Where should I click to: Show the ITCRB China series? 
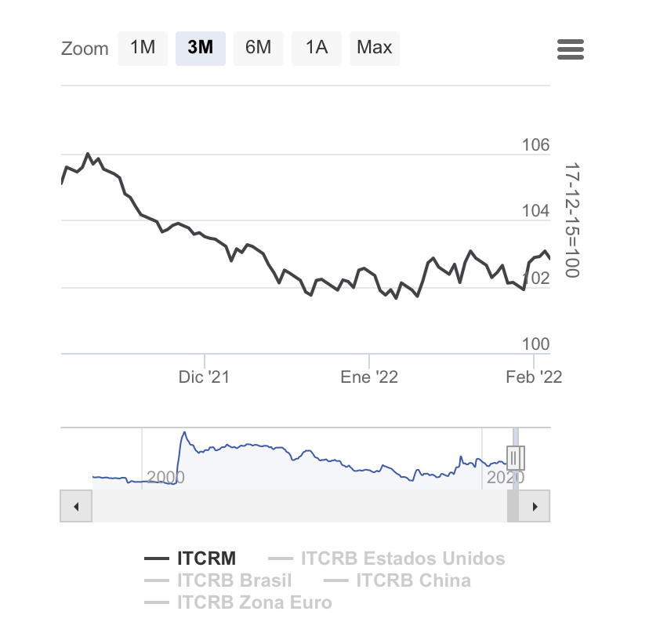(x=414, y=580)
